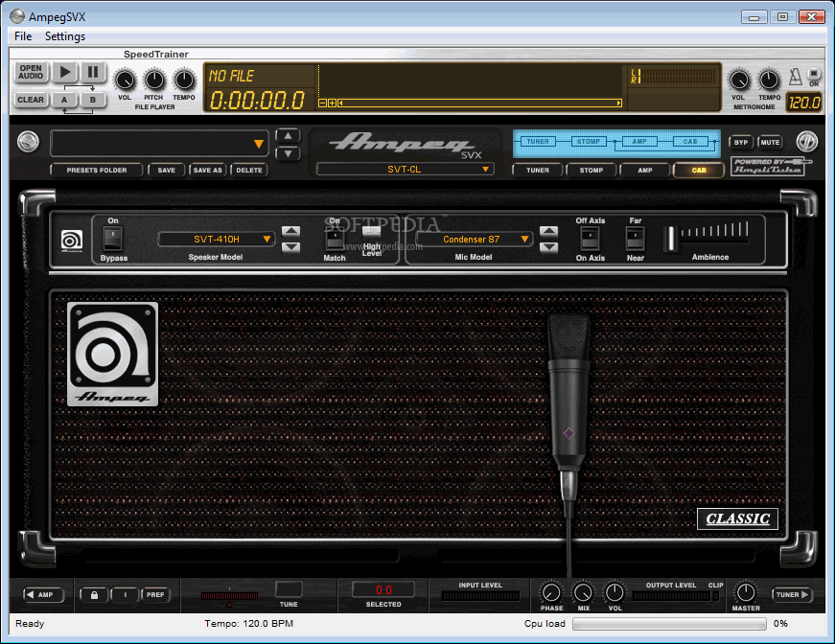Toggle the metronome ON switch
Viewport: 835px width, 644px height.
coord(814,74)
